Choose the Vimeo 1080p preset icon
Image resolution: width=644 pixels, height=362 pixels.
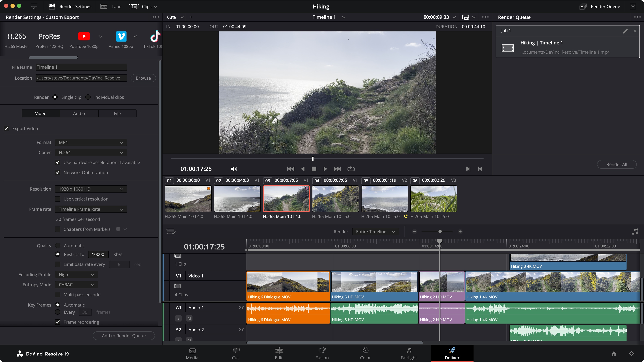click(121, 36)
